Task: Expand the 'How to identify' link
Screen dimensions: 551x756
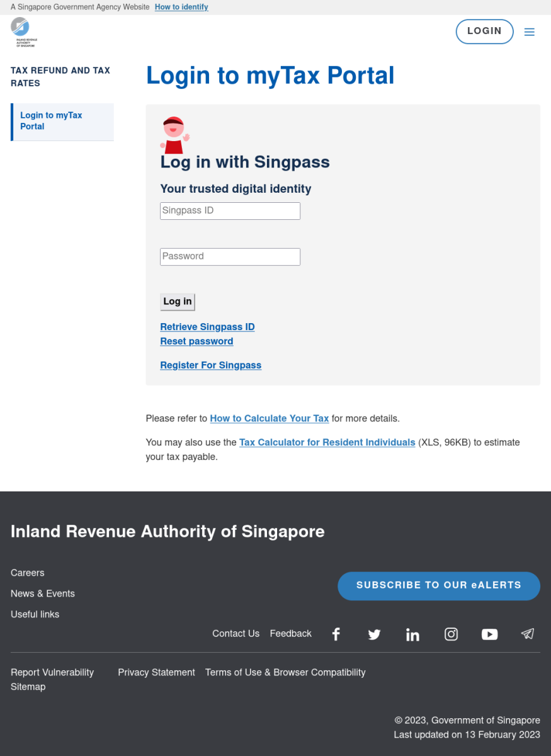Action: [x=181, y=7]
